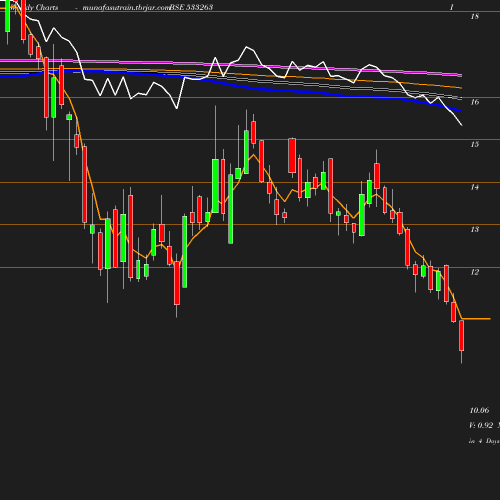The width and height of the screenshot is (500, 500).
Task: Click the price axis label 16
Action: [x=475, y=102]
